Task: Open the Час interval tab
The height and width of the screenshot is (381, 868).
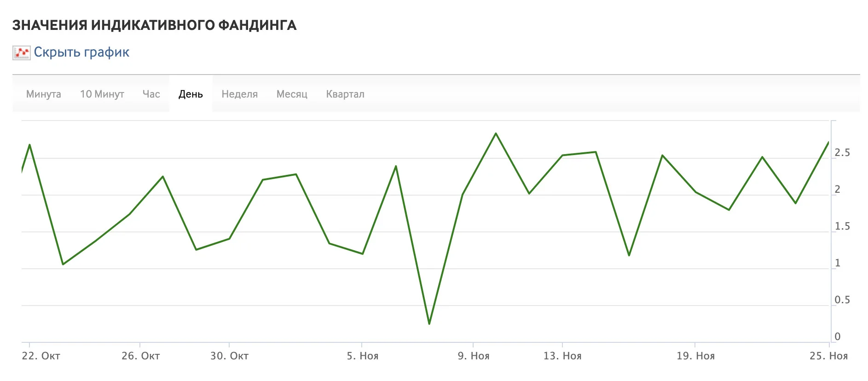Action: (x=151, y=94)
